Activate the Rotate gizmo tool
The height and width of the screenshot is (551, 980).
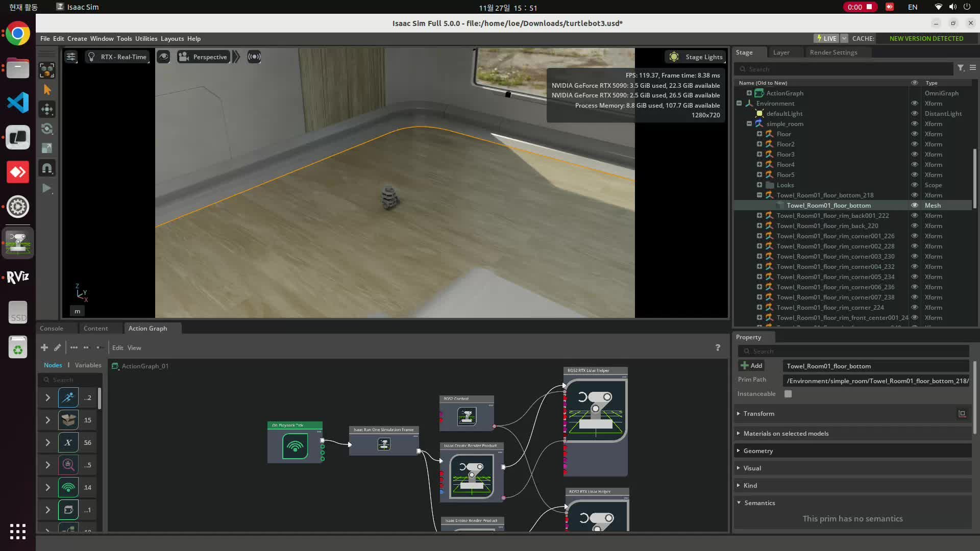[x=47, y=129]
